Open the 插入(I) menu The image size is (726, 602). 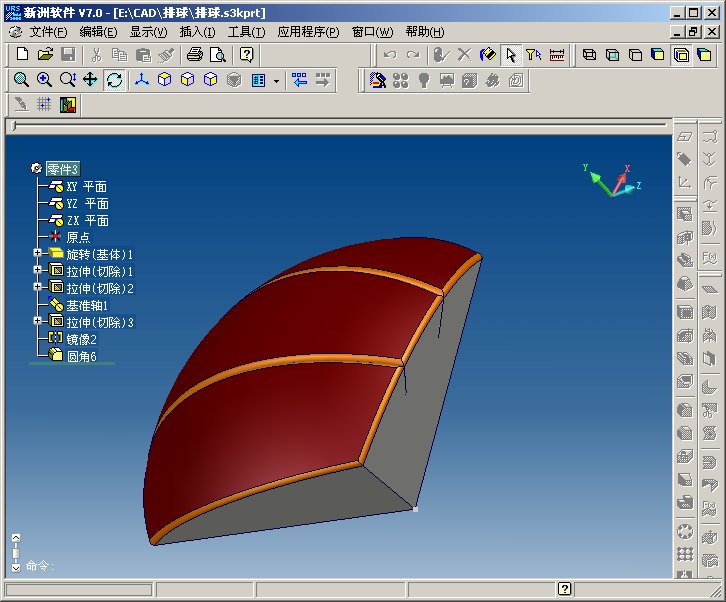(x=197, y=32)
